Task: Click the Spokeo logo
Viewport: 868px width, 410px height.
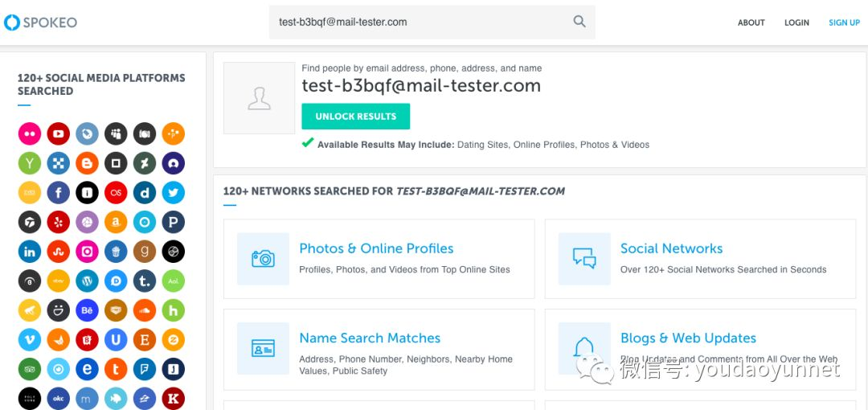Action: 40,23
